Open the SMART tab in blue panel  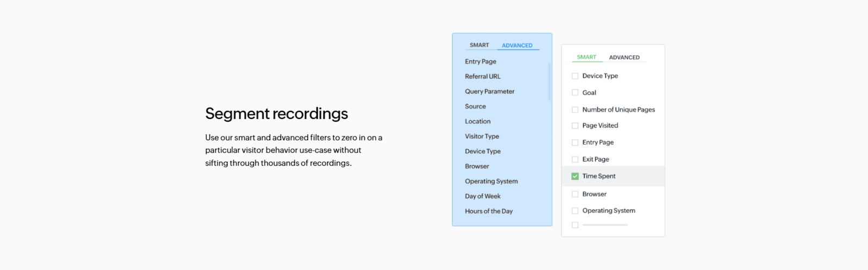(479, 45)
